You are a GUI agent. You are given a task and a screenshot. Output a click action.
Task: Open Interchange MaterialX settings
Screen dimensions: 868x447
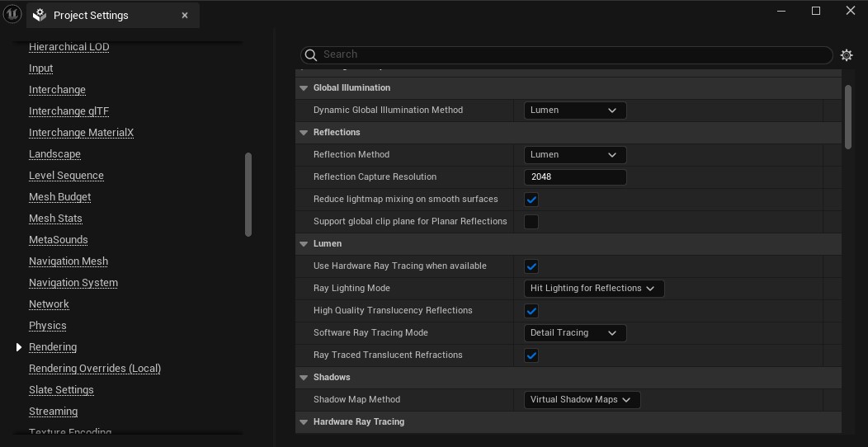pos(82,133)
